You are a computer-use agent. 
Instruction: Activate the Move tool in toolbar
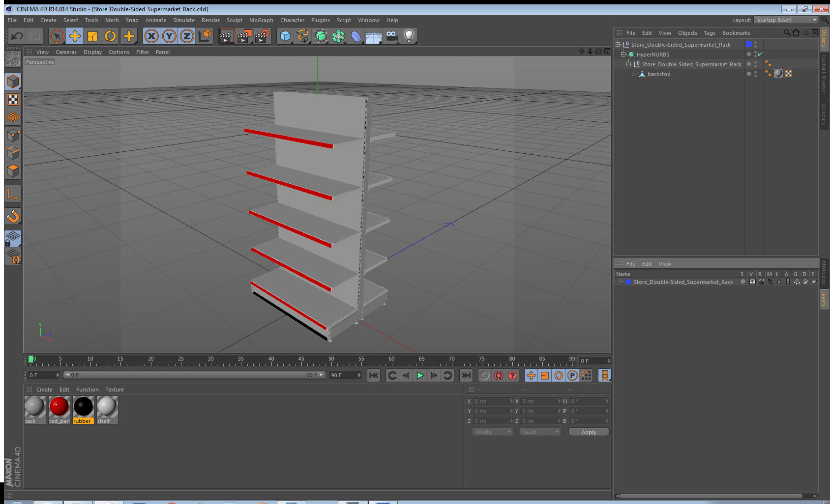(x=75, y=36)
